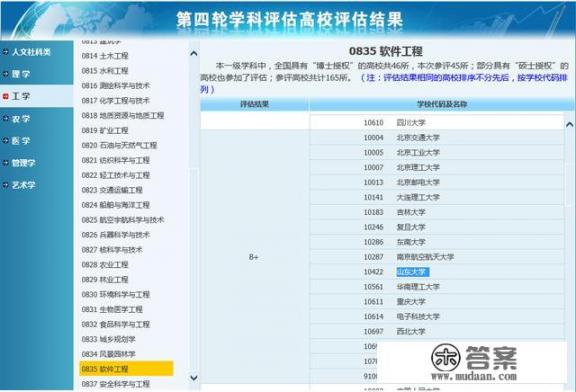
Task: Select discipline 0837 安全科学与工程
Action: [x=116, y=384]
